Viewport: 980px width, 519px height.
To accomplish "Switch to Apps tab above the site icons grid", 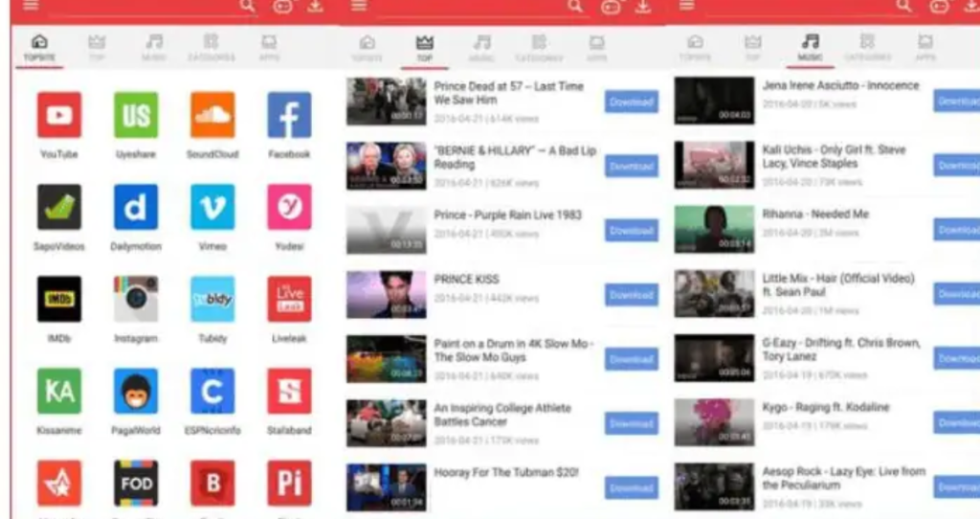I will click(x=269, y=48).
